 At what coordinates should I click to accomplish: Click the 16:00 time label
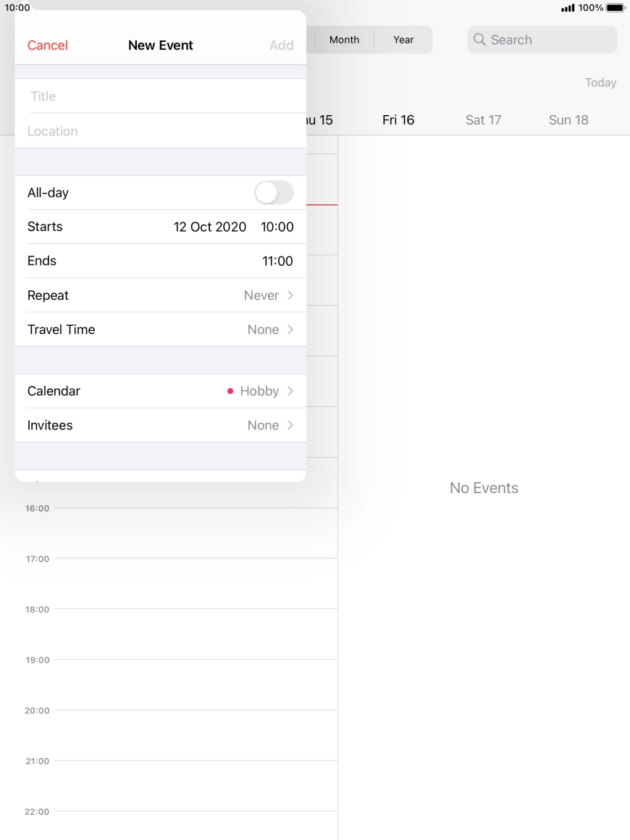pyautogui.click(x=37, y=508)
